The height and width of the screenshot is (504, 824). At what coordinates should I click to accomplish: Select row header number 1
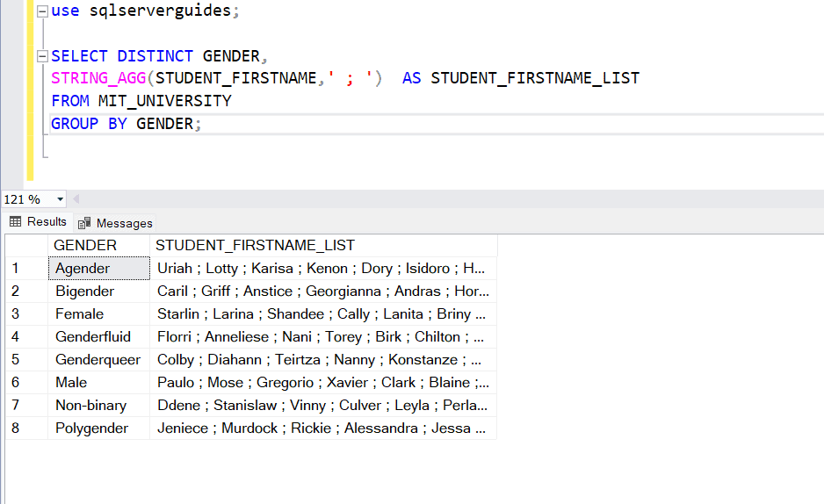(27, 269)
